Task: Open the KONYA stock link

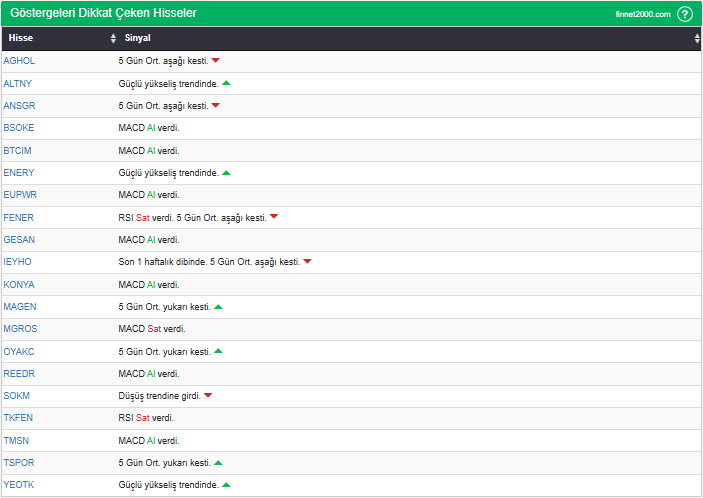Action: click(19, 285)
